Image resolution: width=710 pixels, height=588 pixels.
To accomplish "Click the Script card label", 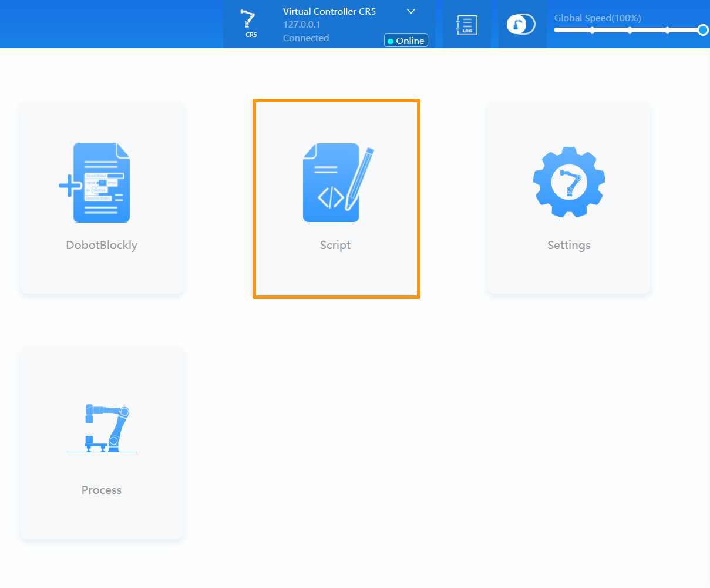I will (335, 245).
